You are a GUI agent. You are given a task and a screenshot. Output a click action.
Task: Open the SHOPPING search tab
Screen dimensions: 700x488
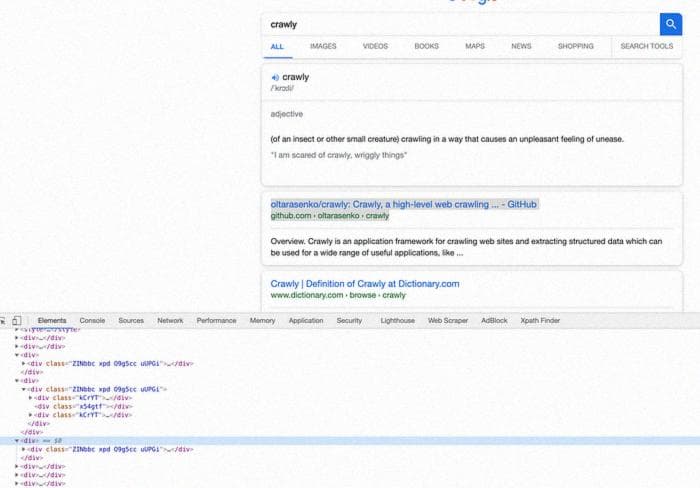click(x=575, y=46)
